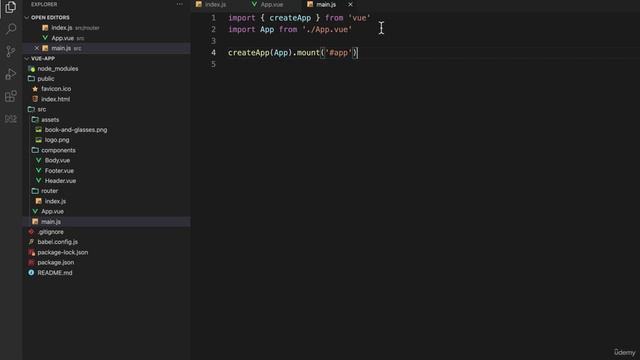Open the Extensions view
Image resolution: width=640 pixels, height=360 pixels.
pyautogui.click(x=11, y=96)
